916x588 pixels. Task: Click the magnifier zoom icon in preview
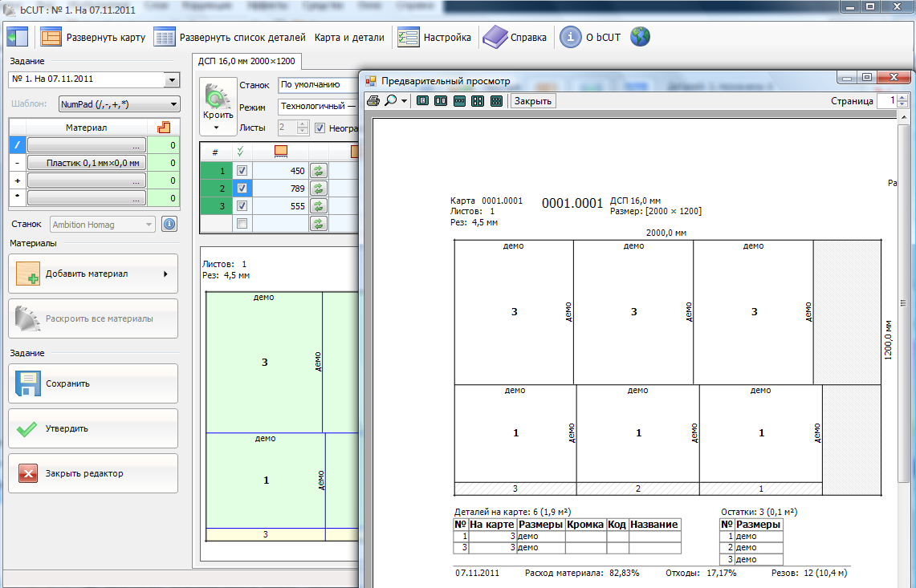390,100
